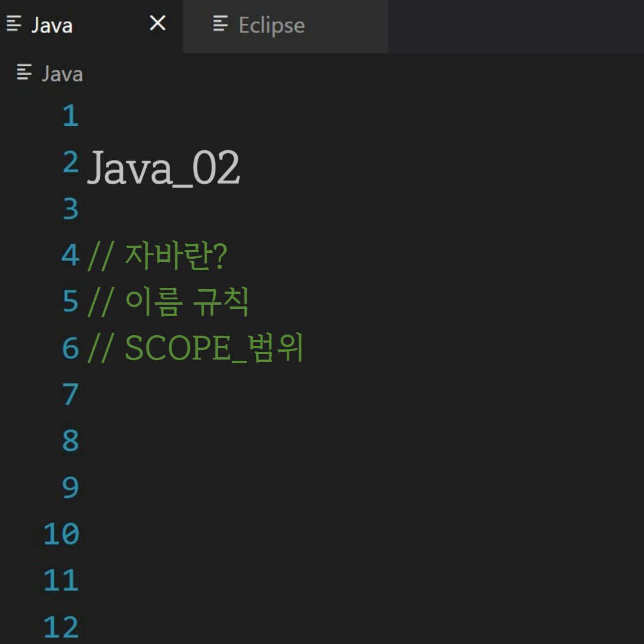The width and height of the screenshot is (644, 644).
Task: Click line number 6 in gutter
Action: 70,348
